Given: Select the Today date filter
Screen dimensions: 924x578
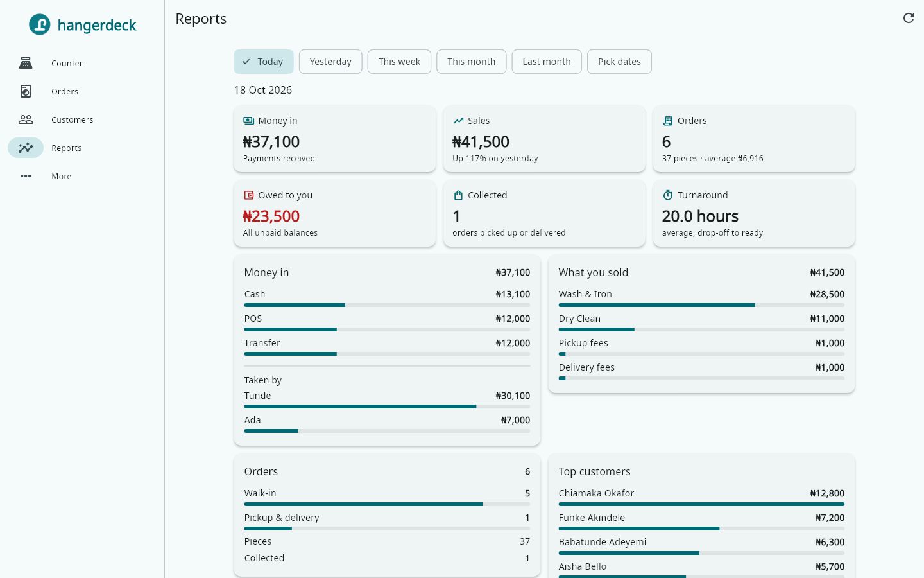Looking at the screenshot, I should click(264, 62).
